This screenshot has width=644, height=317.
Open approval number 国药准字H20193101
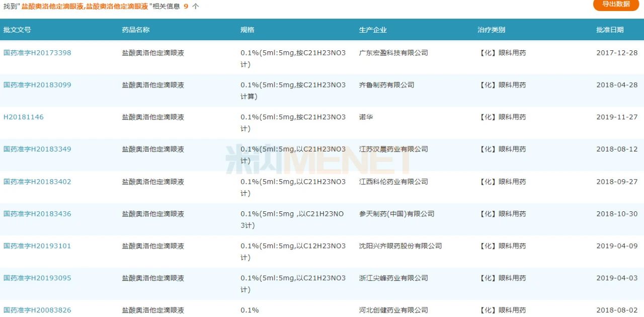coord(37,246)
